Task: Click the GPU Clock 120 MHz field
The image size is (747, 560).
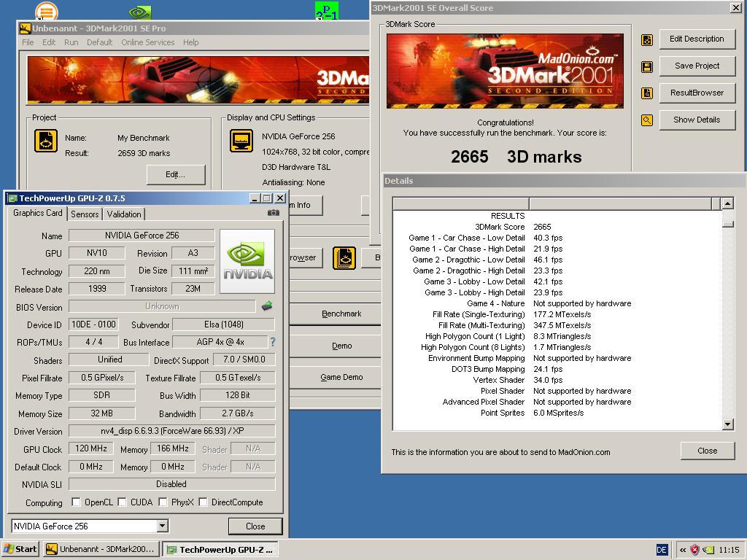Action: click(91, 448)
